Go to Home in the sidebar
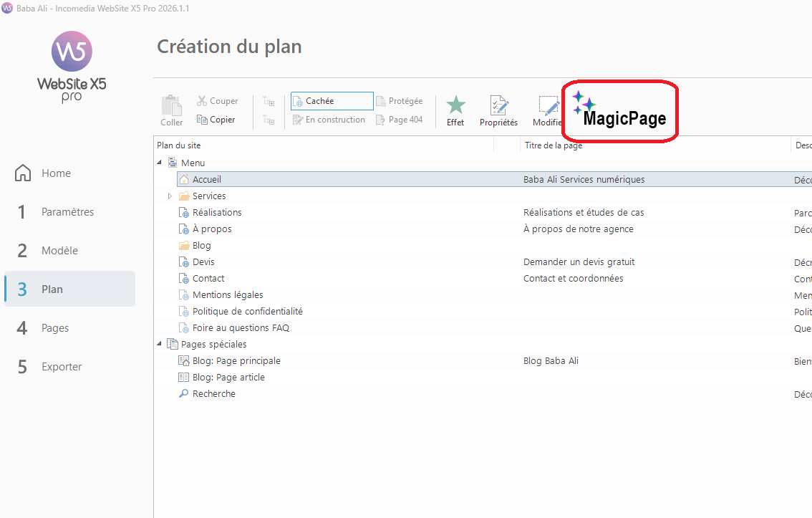 point(56,173)
